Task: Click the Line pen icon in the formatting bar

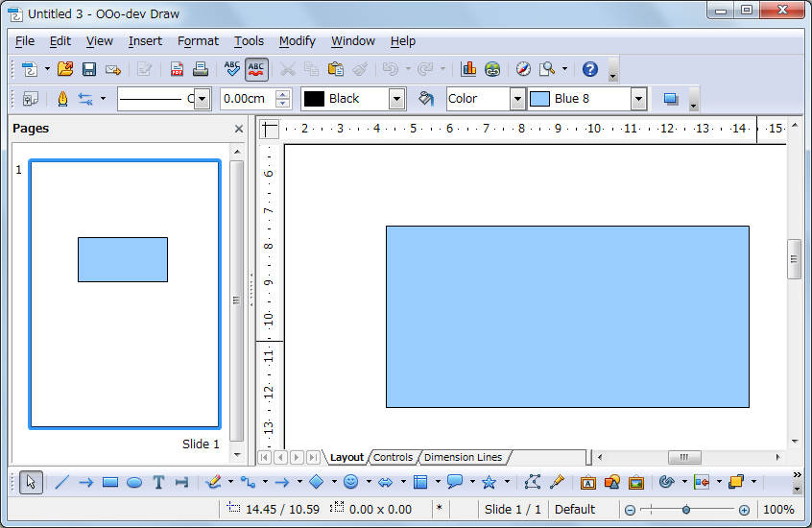Action: pyautogui.click(x=62, y=99)
